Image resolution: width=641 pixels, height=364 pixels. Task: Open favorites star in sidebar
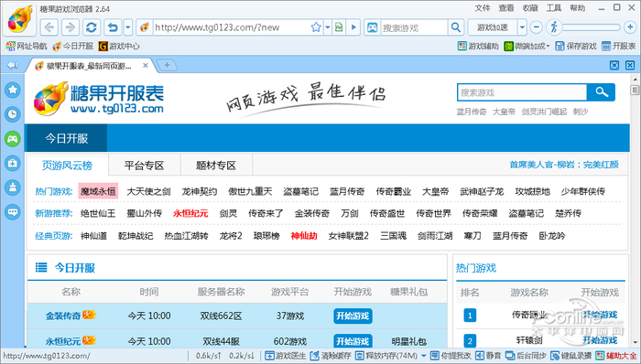pyautogui.click(x=13, y=90)
